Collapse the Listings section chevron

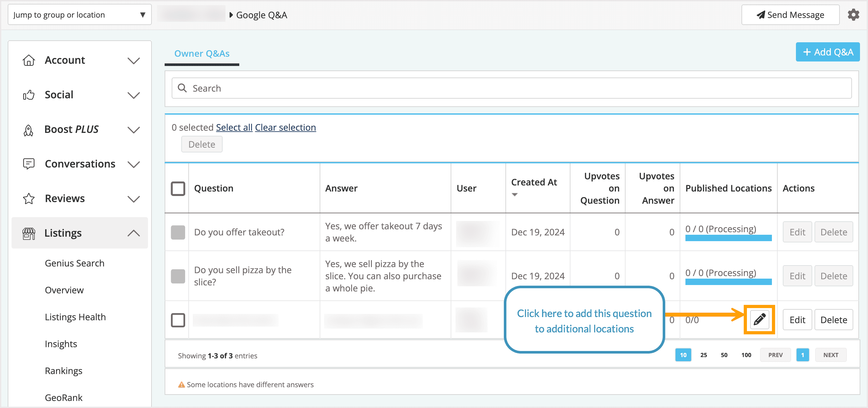click(134, 233)
